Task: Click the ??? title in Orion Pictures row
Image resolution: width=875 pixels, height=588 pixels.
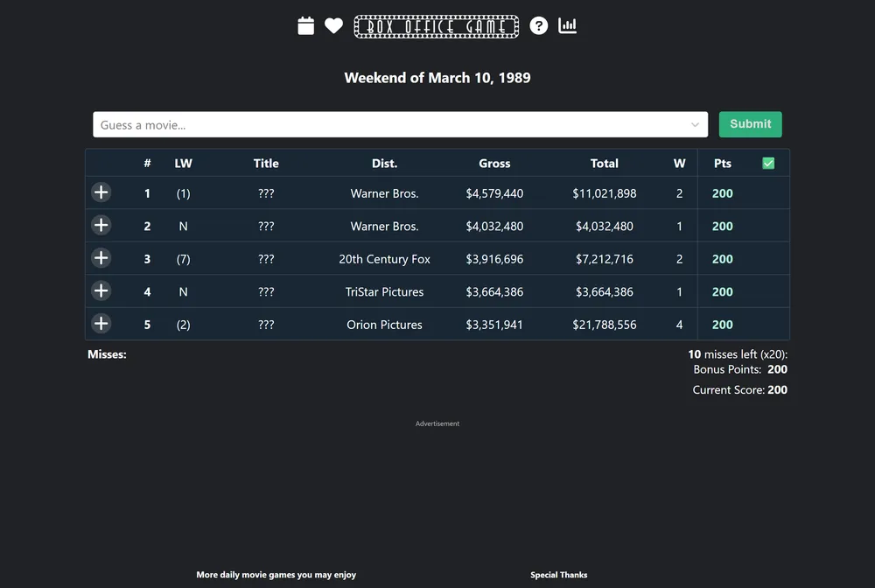Action: (x=266, y=325)
